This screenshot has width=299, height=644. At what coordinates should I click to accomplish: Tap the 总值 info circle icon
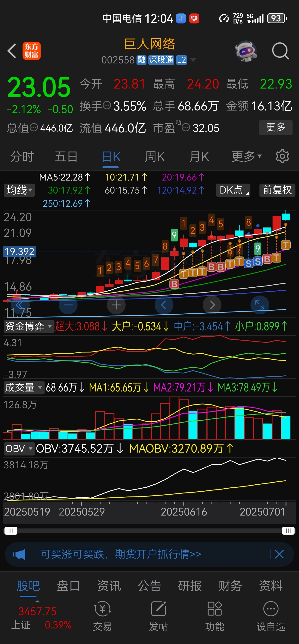(34, 127)
